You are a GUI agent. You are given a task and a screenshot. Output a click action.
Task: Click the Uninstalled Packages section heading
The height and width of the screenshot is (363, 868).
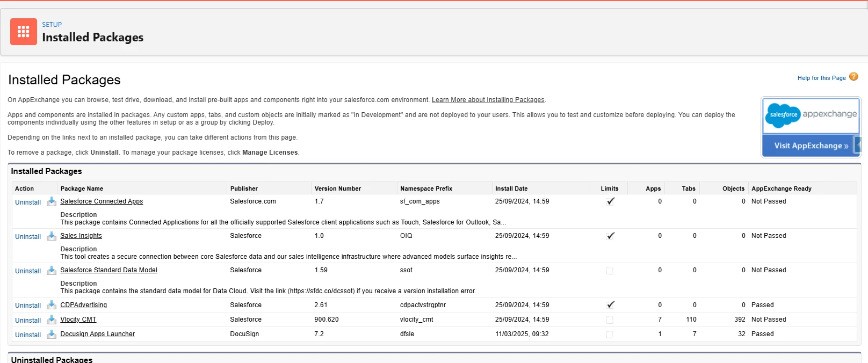[x=52, y=359]
